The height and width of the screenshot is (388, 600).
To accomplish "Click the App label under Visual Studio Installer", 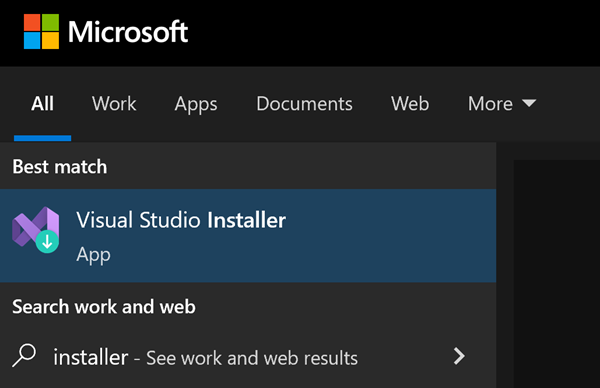I will tap(93, 255).
